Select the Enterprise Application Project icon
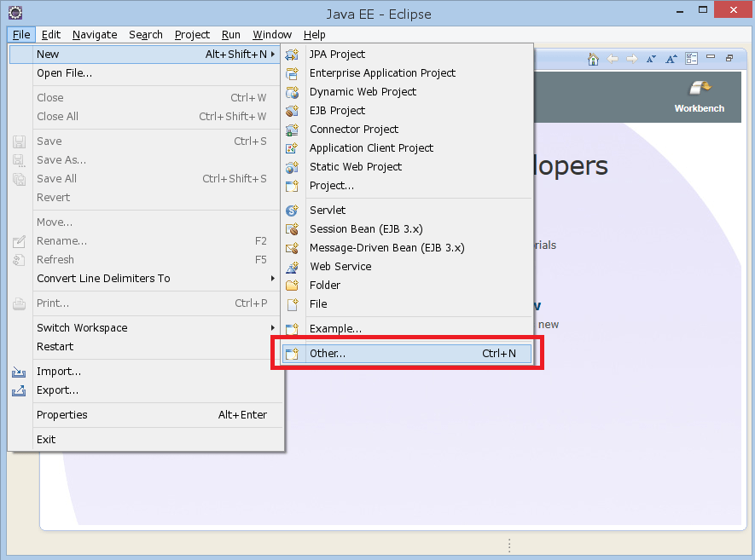755x560 pixels. [292, 73]
